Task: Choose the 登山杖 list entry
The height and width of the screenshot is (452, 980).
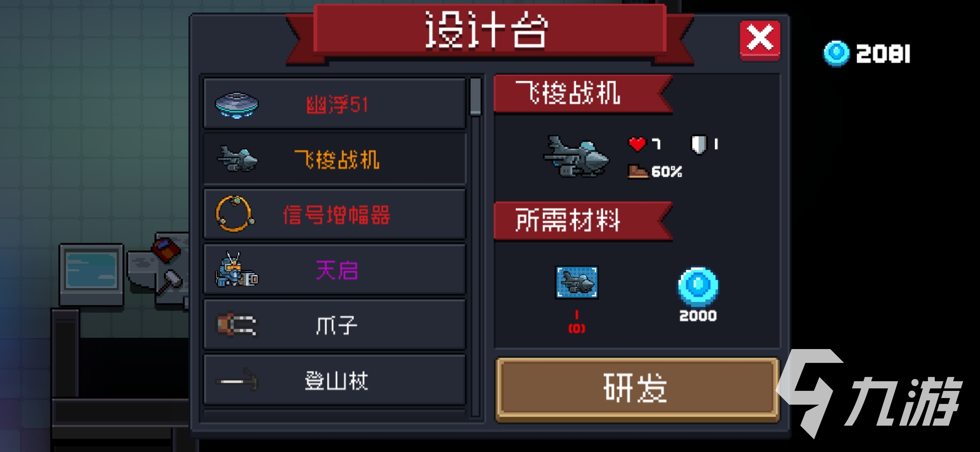Action: (335, 380)
